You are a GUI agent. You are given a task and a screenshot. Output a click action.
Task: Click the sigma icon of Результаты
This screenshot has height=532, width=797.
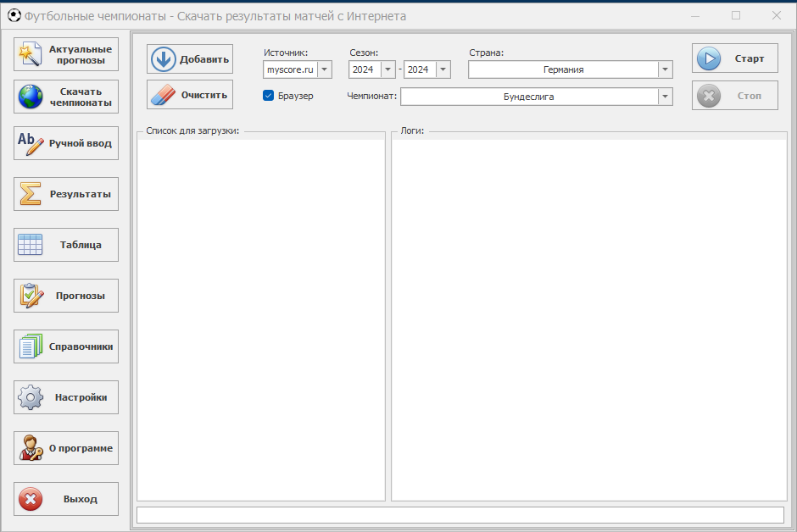(x=30, y=194)
